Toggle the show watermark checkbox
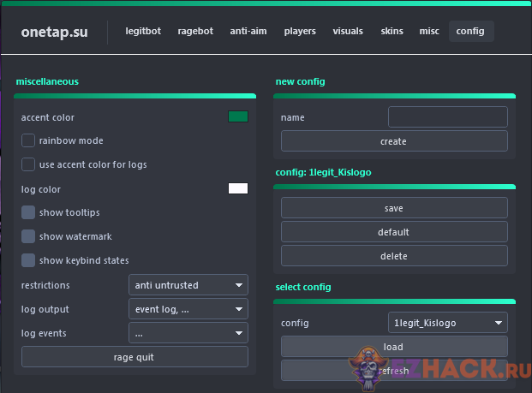The width and height of the screenshot is (532, 393). click(28, 236)
